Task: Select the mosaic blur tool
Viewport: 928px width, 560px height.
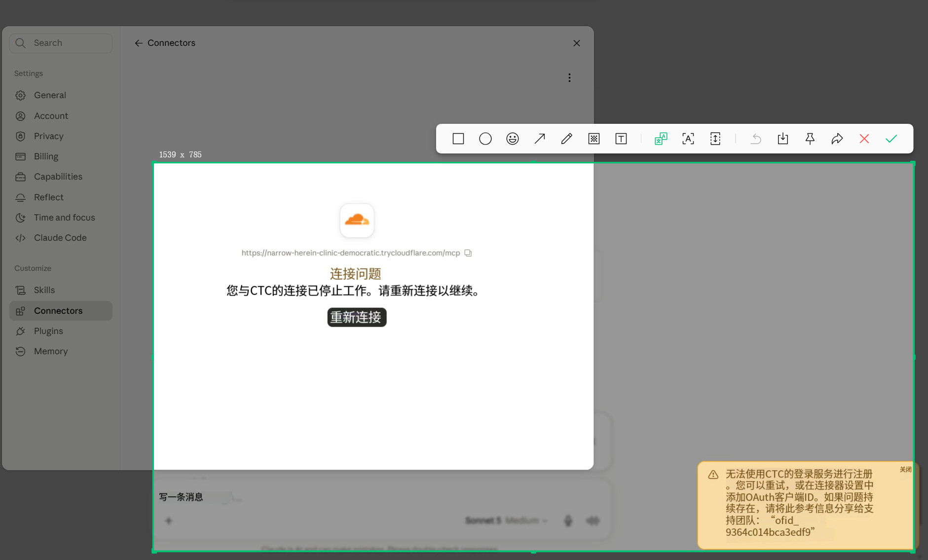Action: pos(594,139)
